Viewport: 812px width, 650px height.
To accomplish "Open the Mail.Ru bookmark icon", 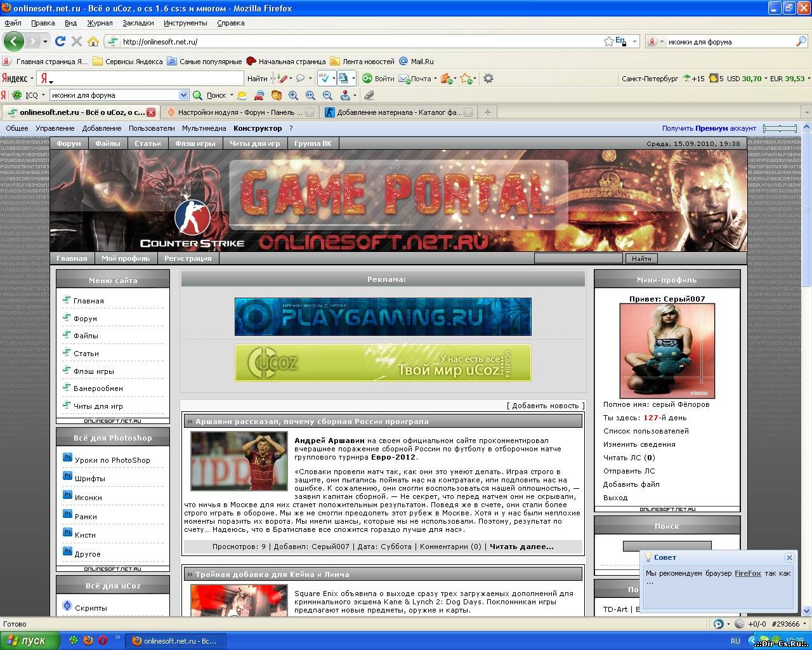I will tap(404, 62).
